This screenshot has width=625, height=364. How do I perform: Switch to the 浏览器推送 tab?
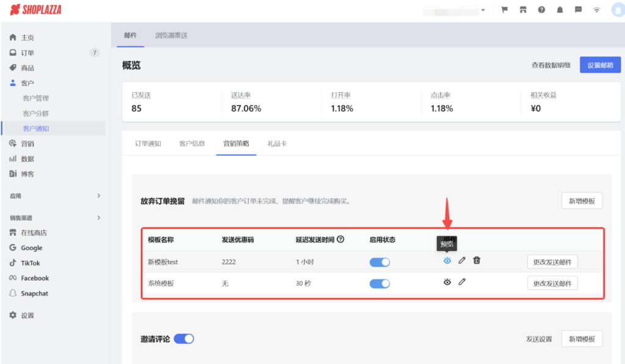(x=172, y=35)
